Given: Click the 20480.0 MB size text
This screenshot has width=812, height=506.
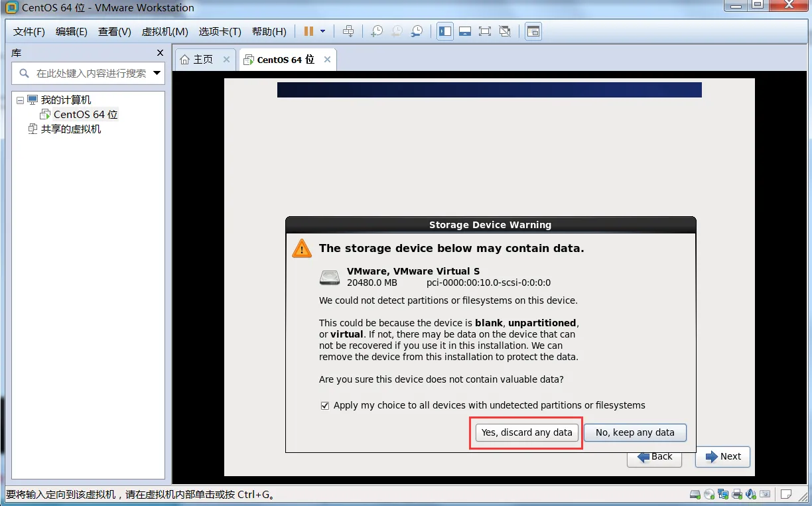Looking at the screenshot, I should pyautogui.click(x=372, y=283).
